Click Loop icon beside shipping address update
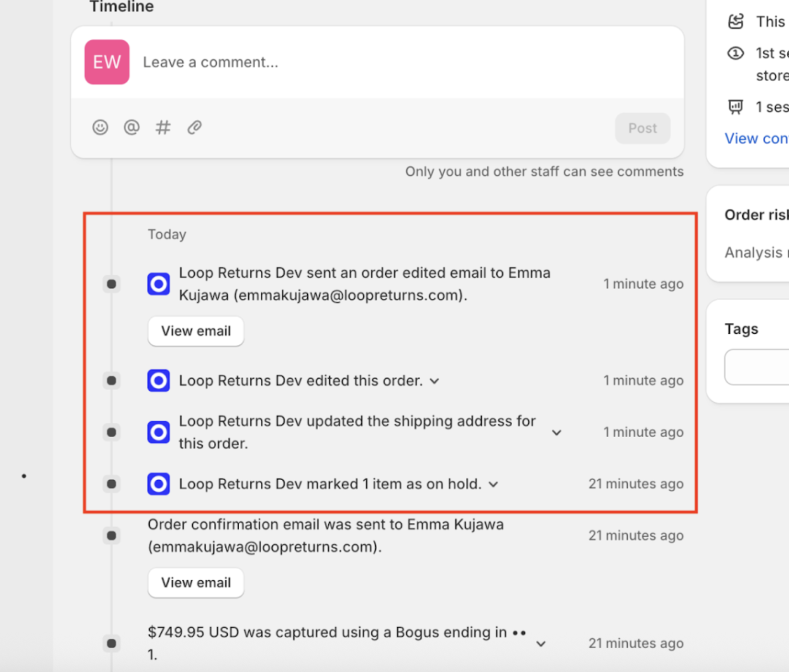This screenshot has height=672, width=789. (159, 432)
